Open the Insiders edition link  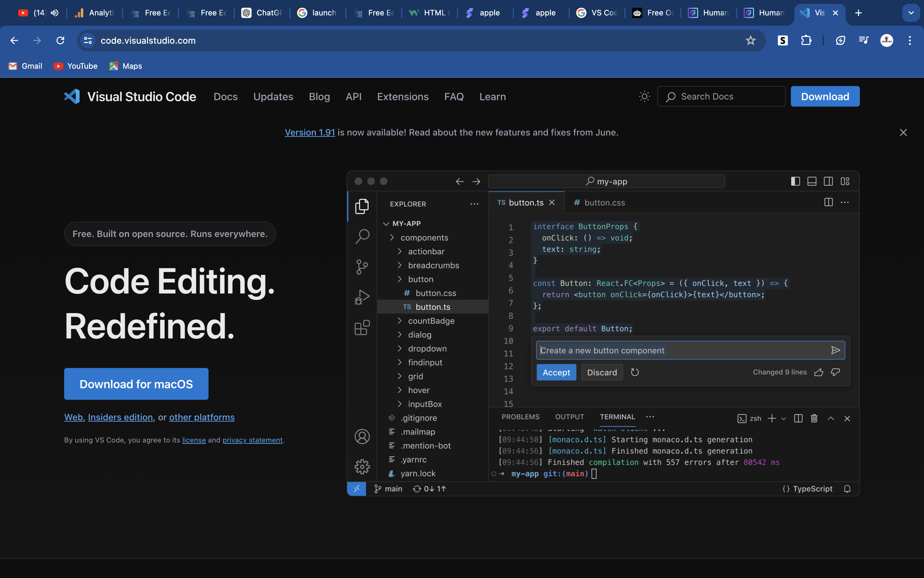(120, 417)
